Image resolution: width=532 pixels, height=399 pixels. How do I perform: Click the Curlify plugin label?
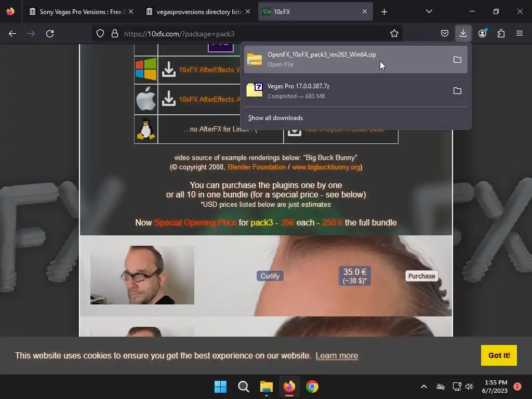click(x=270, y=276)
